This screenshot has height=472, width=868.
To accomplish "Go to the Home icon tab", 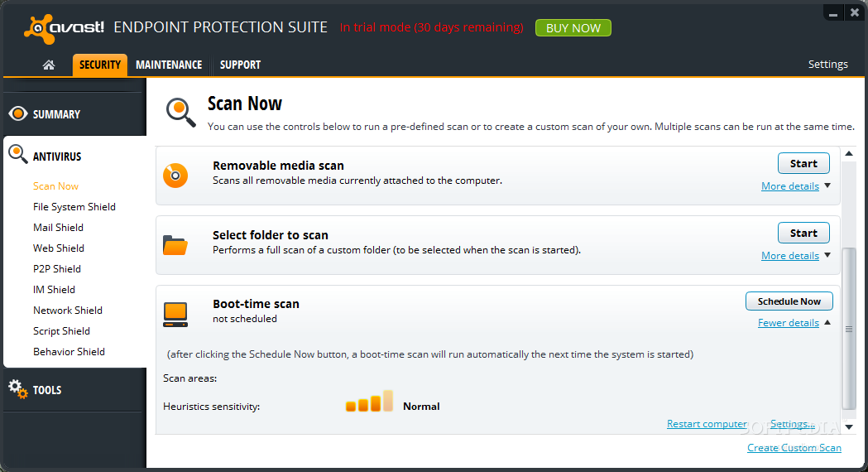I will coord(49,65).
